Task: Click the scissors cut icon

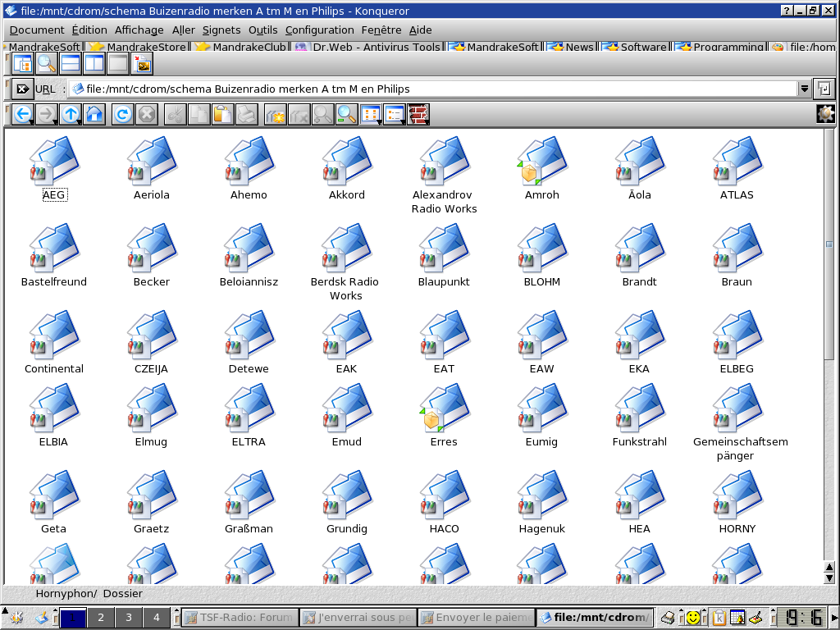Action: point(176,114)
